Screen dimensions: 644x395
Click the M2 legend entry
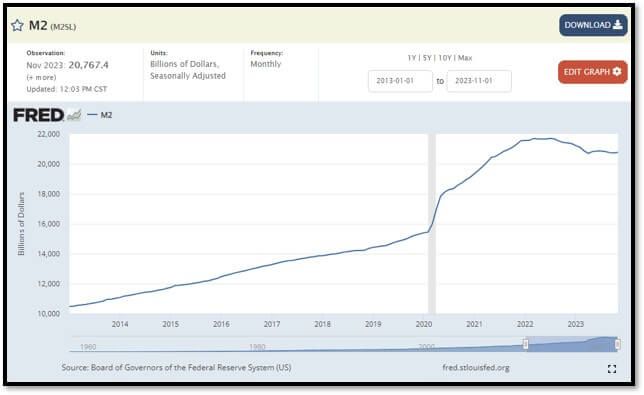pyautogui.click(x=100, y=115)
